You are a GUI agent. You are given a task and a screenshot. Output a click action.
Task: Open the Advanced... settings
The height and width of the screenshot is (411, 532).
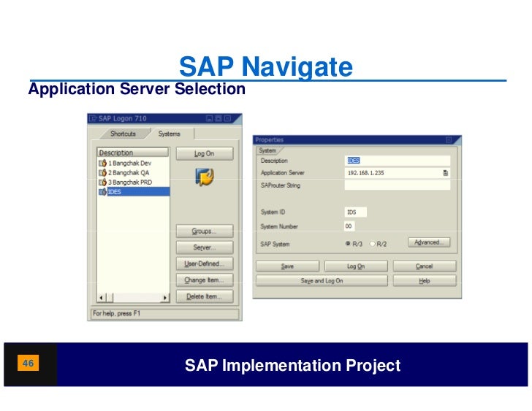click(x=429, y=242)
